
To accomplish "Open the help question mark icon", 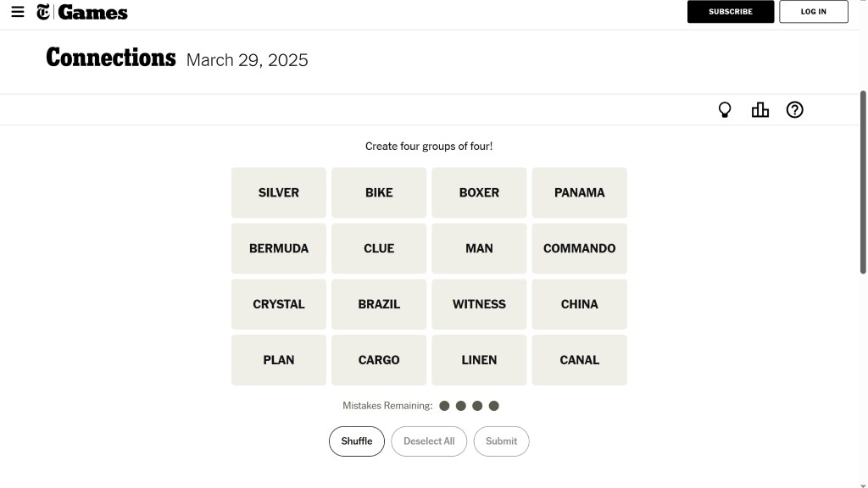I will tap(794, 110).
